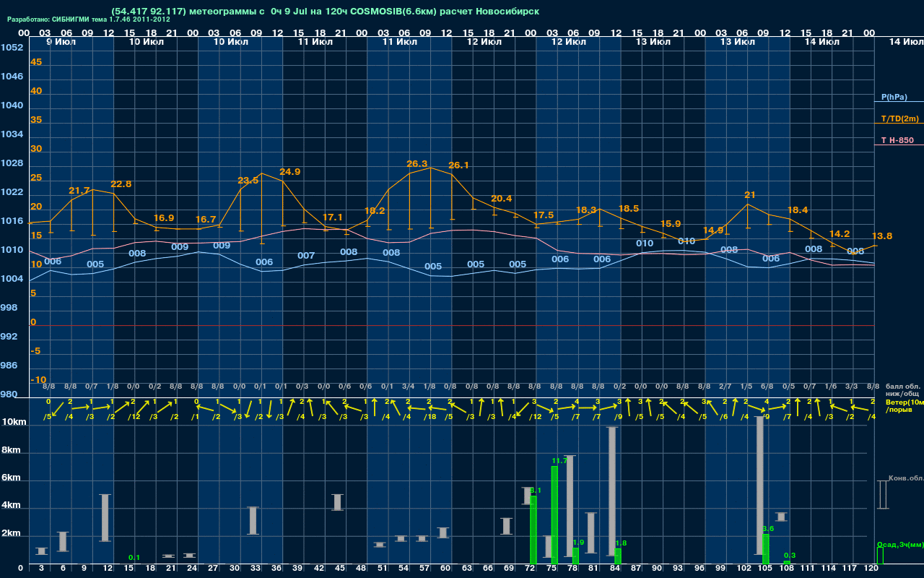The width and height of the screenshot is (924, 578).
Task: Click the 26.3 temperature peak value
Action: (417, 164)
